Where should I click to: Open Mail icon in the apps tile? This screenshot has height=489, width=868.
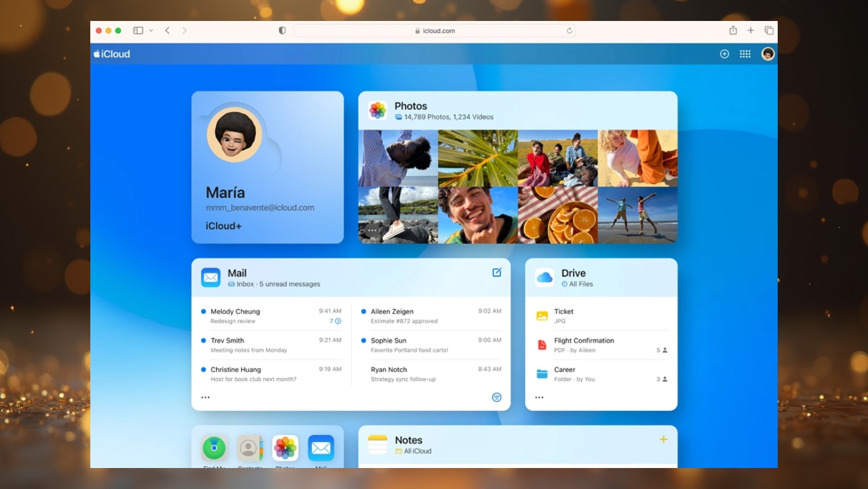point(321,448)
